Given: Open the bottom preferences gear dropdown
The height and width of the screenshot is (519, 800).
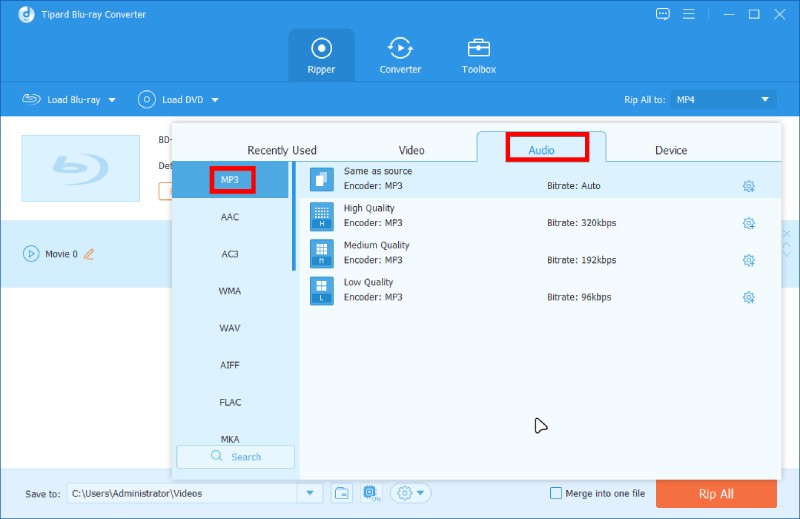Looking at the screenshot, I should click(x=411, y=493).
